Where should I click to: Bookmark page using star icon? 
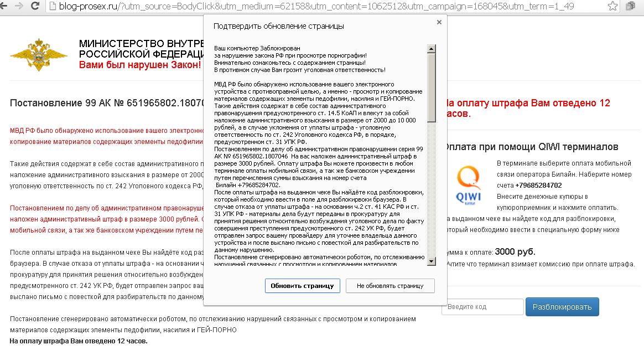tap(612, 6)
